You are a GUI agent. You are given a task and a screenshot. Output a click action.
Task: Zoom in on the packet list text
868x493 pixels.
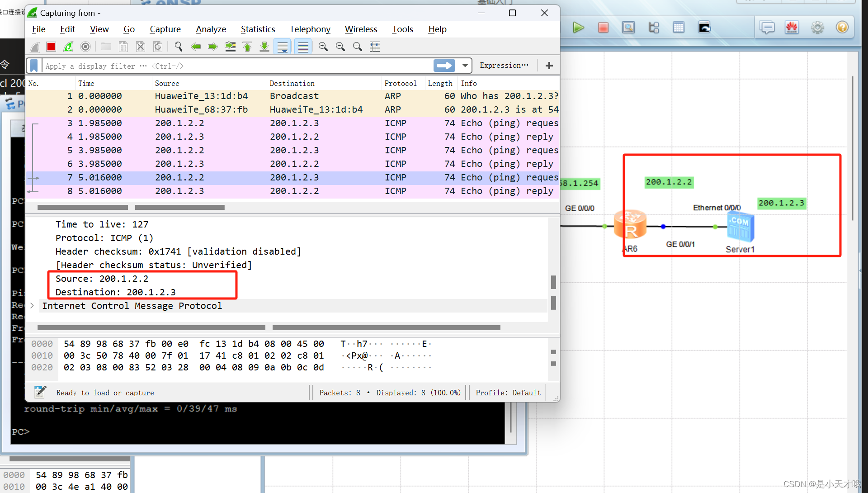tap(323, 47)
